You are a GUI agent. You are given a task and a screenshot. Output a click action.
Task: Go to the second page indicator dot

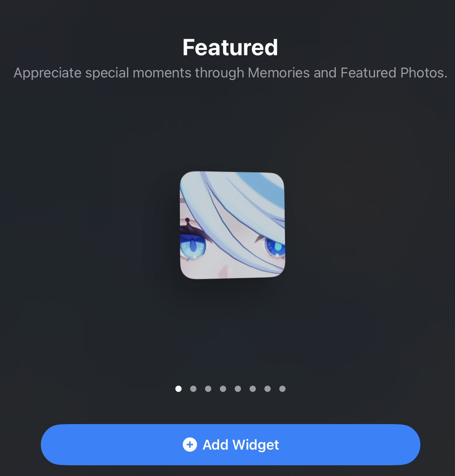(x=193, y=389)
